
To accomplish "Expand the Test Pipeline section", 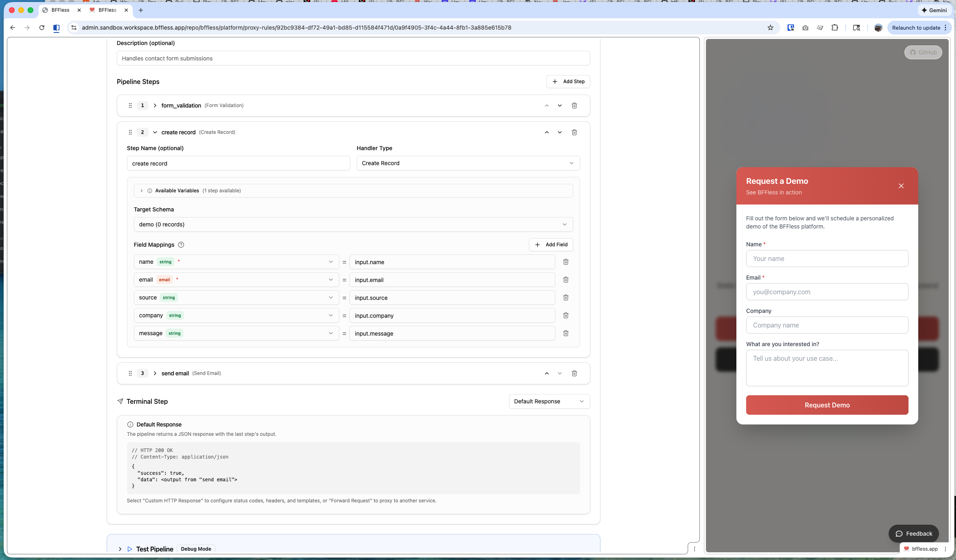I will point(120,549).
